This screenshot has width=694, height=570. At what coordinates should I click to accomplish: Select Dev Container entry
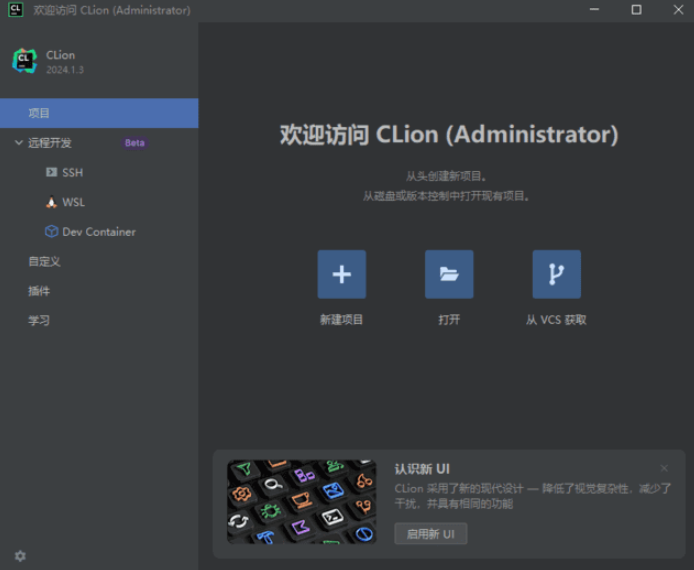click(x=99, y=232)
